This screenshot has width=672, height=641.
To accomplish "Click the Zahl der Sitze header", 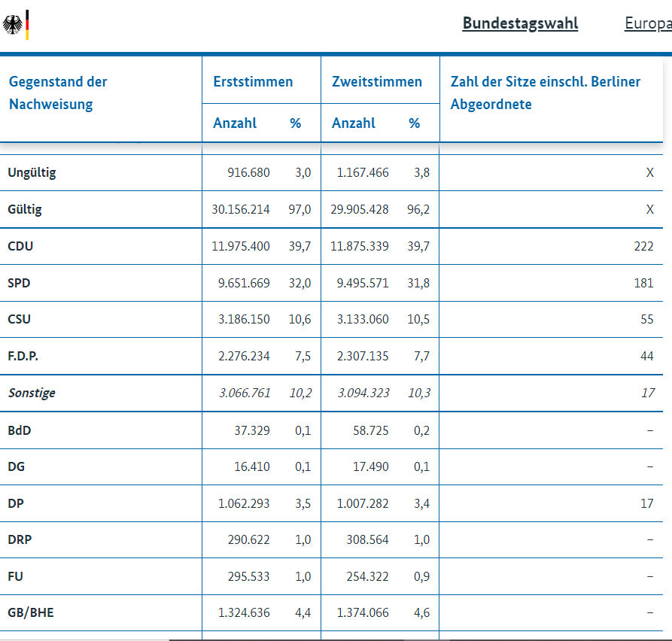I will click(x=545, y=93).
